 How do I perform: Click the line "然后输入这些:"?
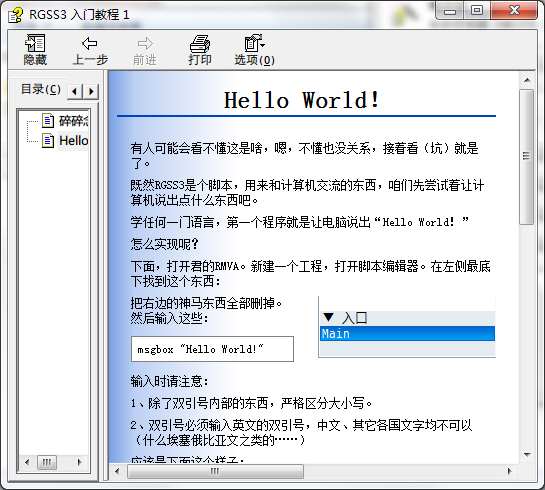tap(170, 318)
